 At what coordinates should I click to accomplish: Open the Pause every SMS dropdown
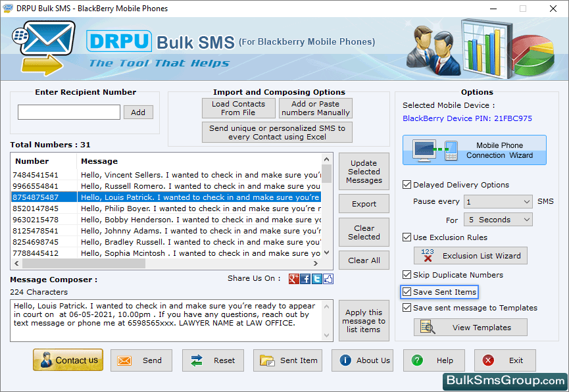tap(498, 202)
